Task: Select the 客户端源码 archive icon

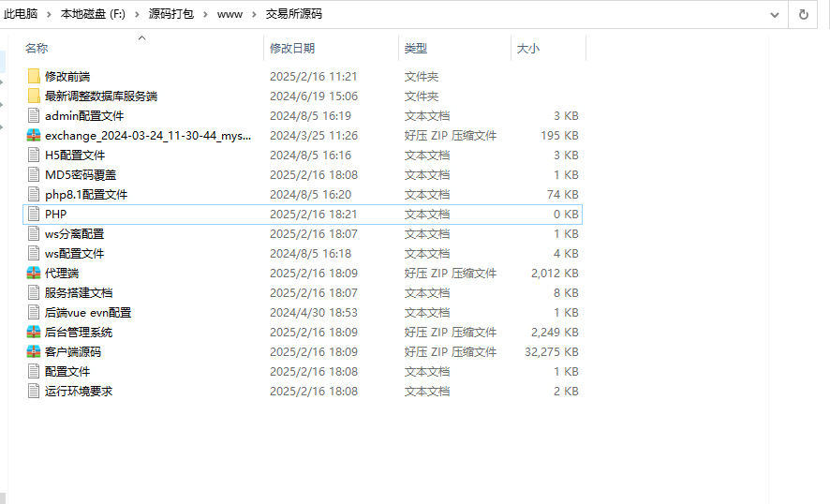Action: pos(34,351)
